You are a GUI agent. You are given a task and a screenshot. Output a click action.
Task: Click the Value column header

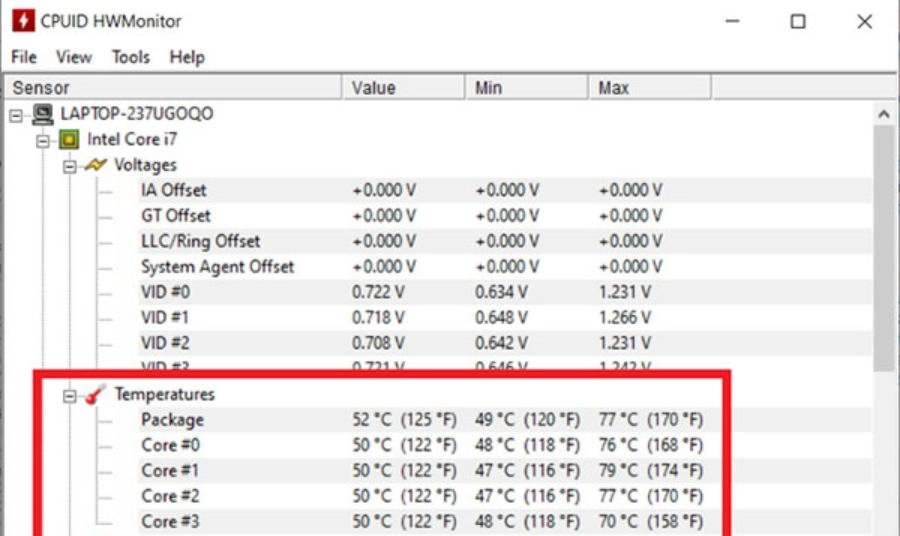(404, 88)
